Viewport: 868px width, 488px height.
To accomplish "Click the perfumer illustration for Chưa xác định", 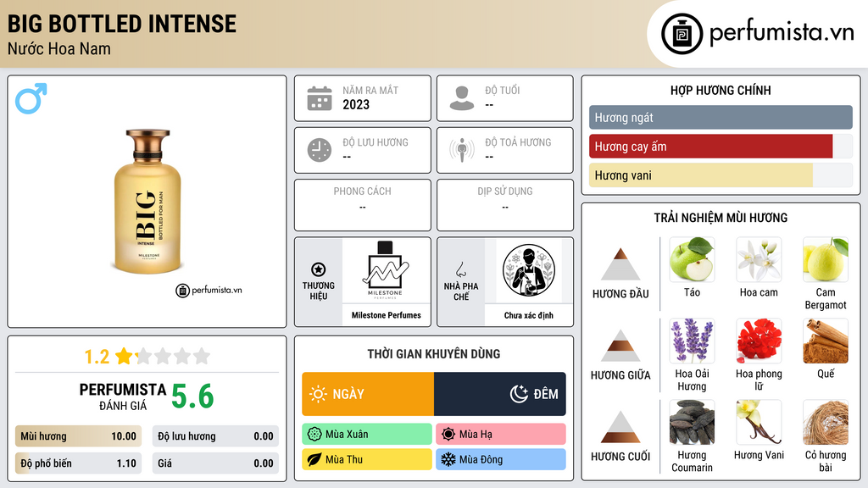I will [x=529, y=270].
